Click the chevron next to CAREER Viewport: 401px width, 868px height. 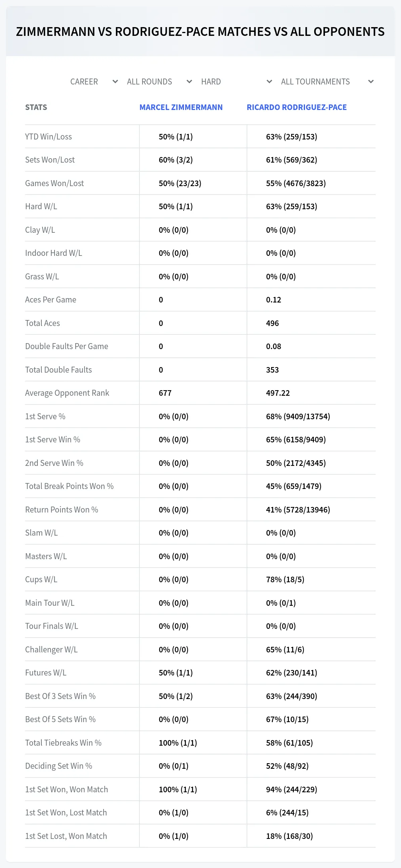click(x=115, y=82)
